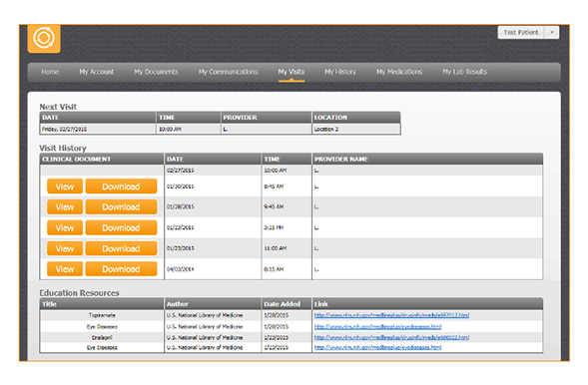Open the My Lab Results tab
Screen dimensions: 588x385
click(464, 72)
